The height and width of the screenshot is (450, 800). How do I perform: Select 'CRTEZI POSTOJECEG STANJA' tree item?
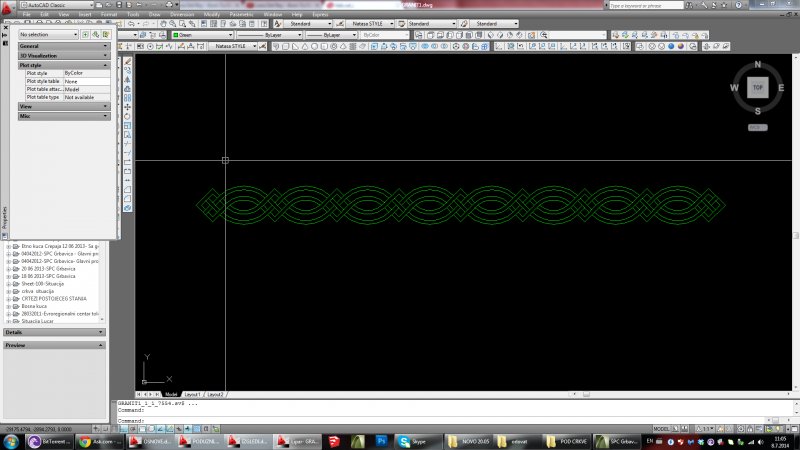click(54, 298)
